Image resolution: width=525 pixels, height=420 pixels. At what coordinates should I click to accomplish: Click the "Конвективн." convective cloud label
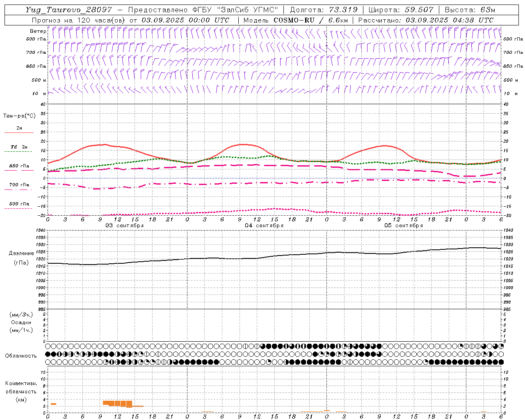(x=21, y=383)
